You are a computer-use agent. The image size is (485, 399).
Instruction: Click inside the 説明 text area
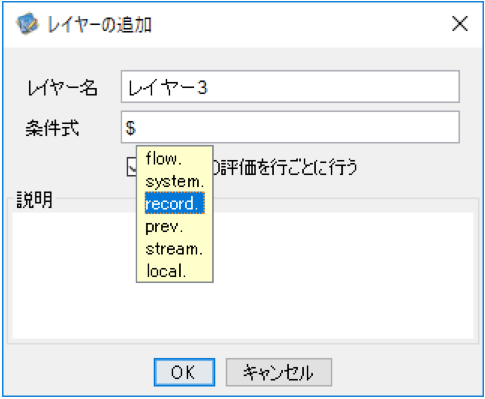click(243, 275)
